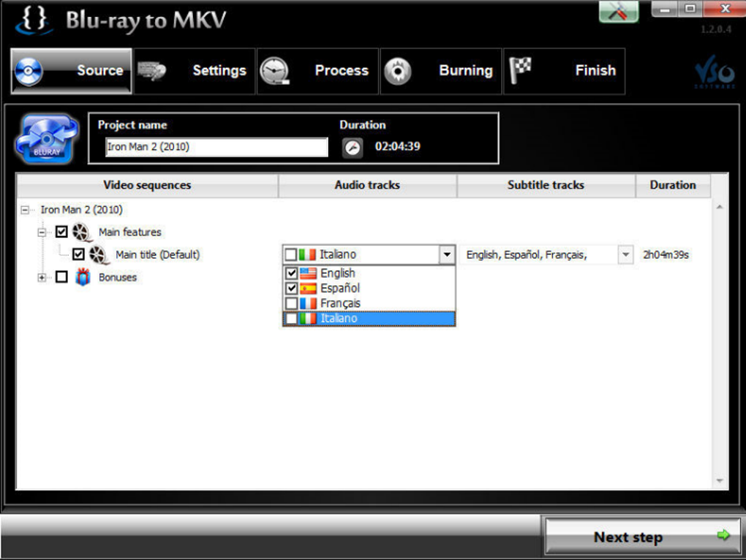The image size is (746, 560).
Task: Open the tools/settings wrench icon
Action: point(618,12)
